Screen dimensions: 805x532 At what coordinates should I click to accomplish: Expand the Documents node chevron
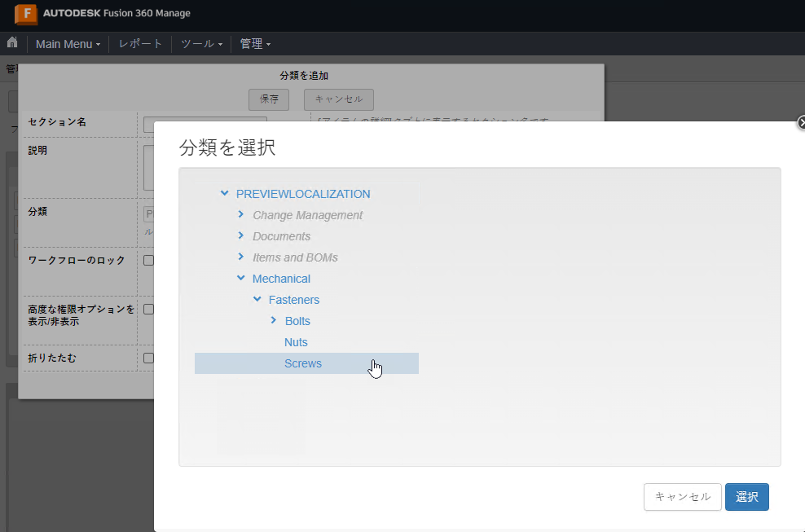[241, 235]
